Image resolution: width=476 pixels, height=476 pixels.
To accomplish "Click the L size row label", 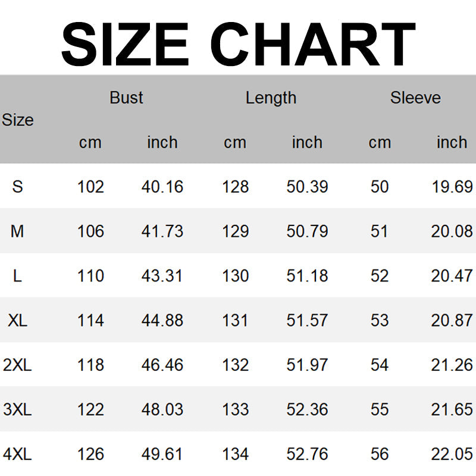I will pyautogui.click(x=17, y=275).
